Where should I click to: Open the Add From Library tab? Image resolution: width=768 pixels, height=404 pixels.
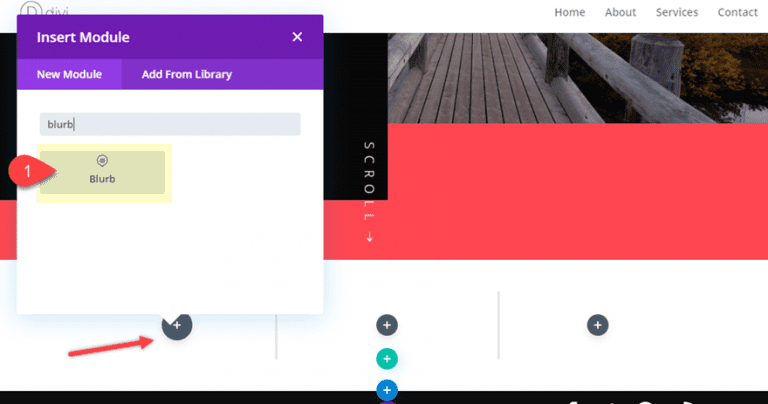(187, 74)
